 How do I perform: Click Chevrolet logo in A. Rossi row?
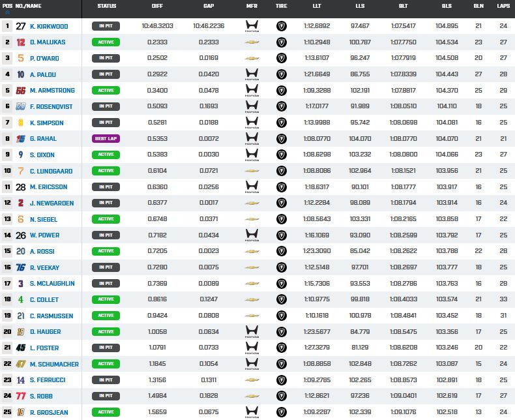click(x=252, y=251)
